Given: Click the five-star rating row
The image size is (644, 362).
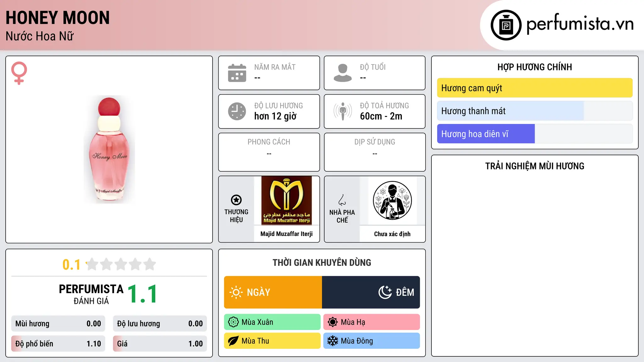Looking at the screenshot, I should click(121, 264).
